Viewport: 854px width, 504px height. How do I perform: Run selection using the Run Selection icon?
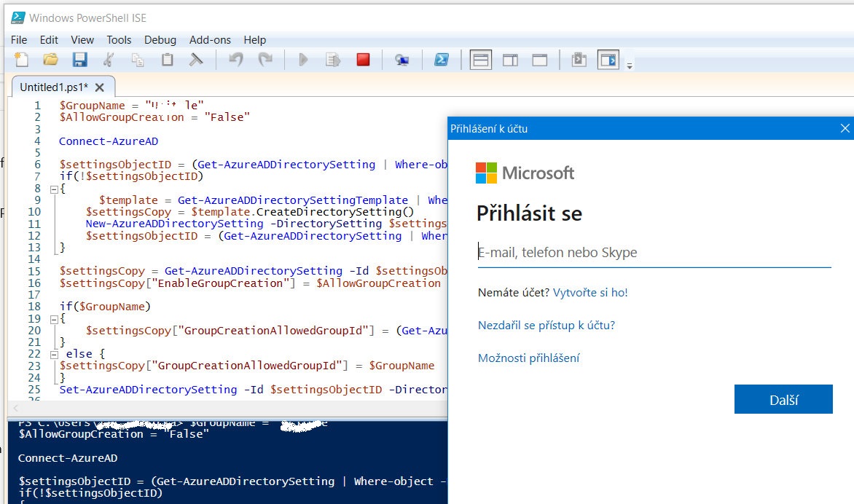pos(333,59)
